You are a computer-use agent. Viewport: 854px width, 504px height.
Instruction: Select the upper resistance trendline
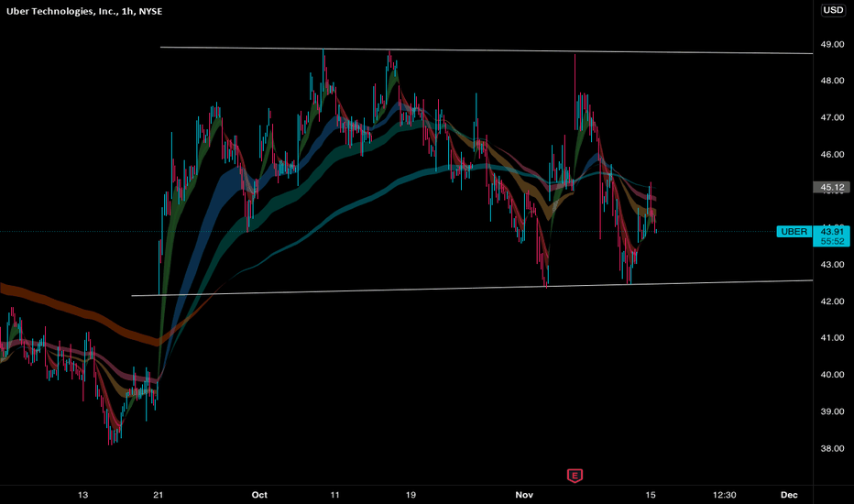(487, 50)
